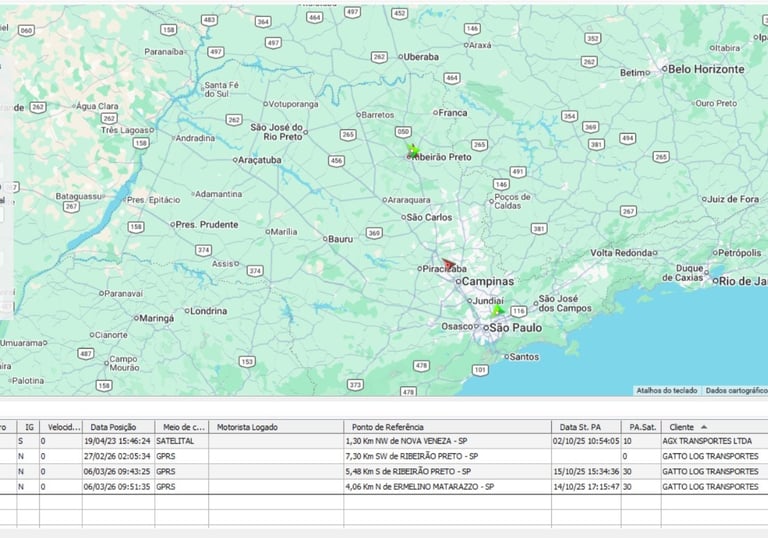Viewport: 768px width, 538px height.
Task: Click Data St. PA value 15/10/25 15:34:36
Action: point(586,471)
